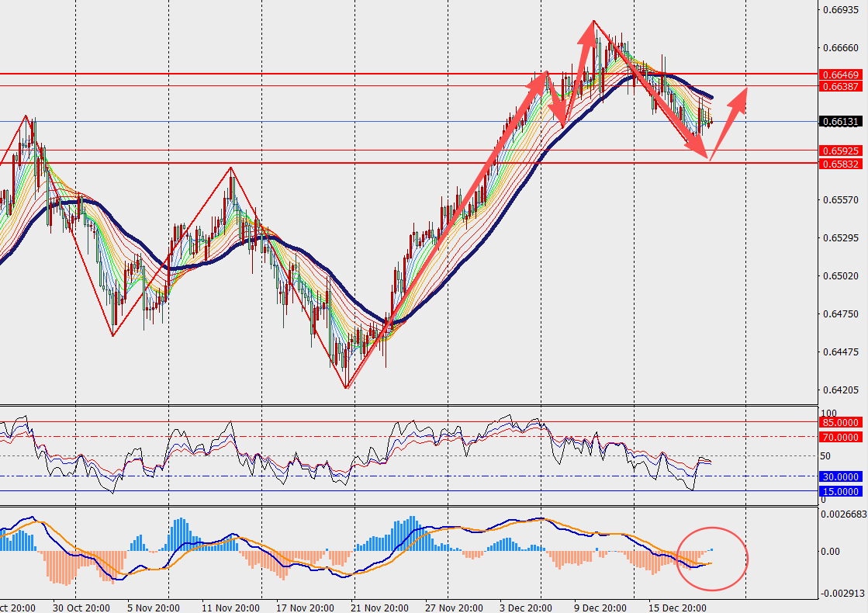
Task: Click the MACD 0.00 zero level label
Action: 831,552
